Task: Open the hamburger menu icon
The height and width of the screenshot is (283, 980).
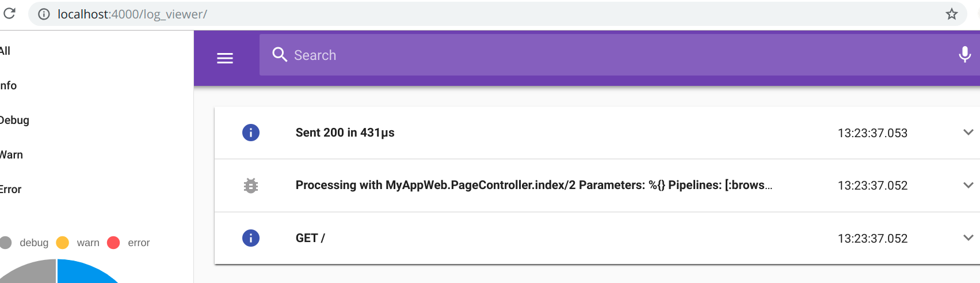Action: coord(225,58)
